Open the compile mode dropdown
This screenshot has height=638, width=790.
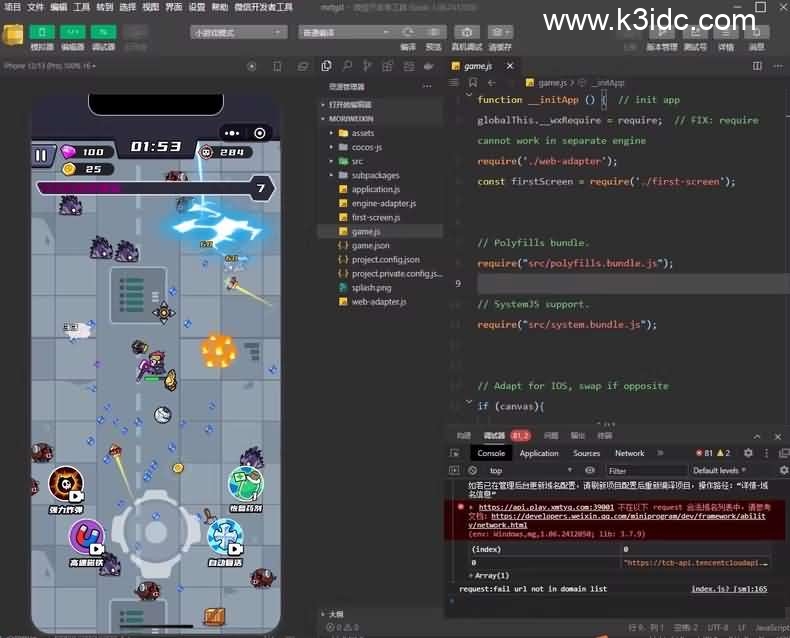347,32
